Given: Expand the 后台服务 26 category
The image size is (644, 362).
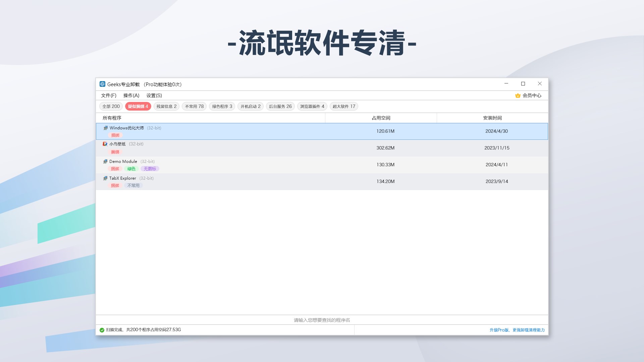Looking at the screenshot, I should coord(280,106).
